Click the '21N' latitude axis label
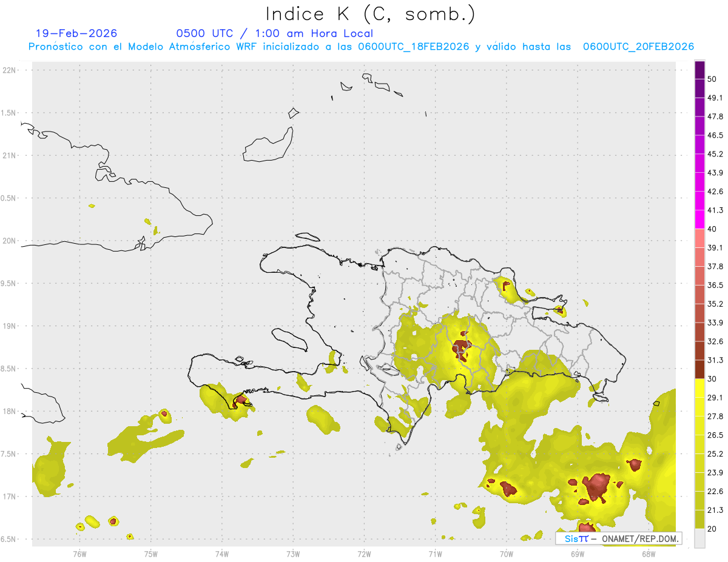728x562 pixels. (10, 156)
